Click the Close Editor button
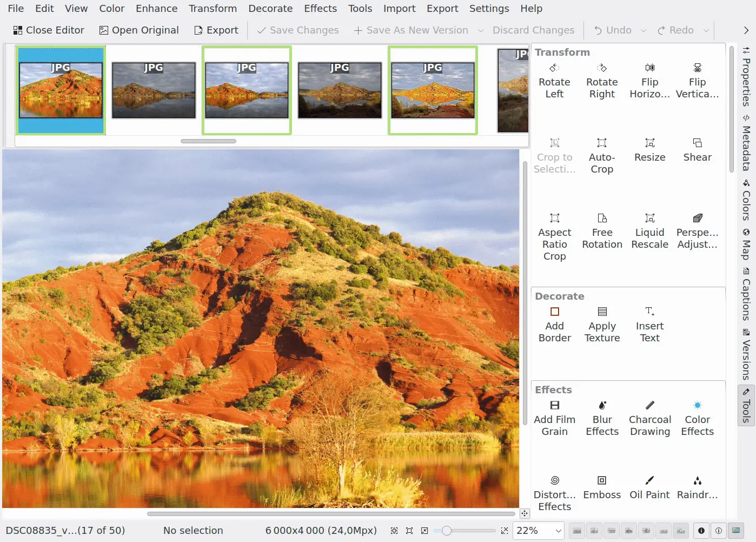 (49, 30)
